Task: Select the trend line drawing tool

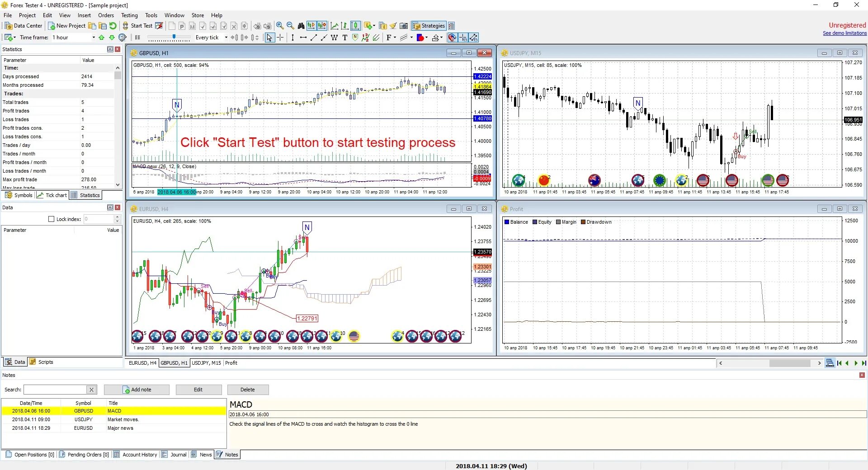Action: (313, 38)
